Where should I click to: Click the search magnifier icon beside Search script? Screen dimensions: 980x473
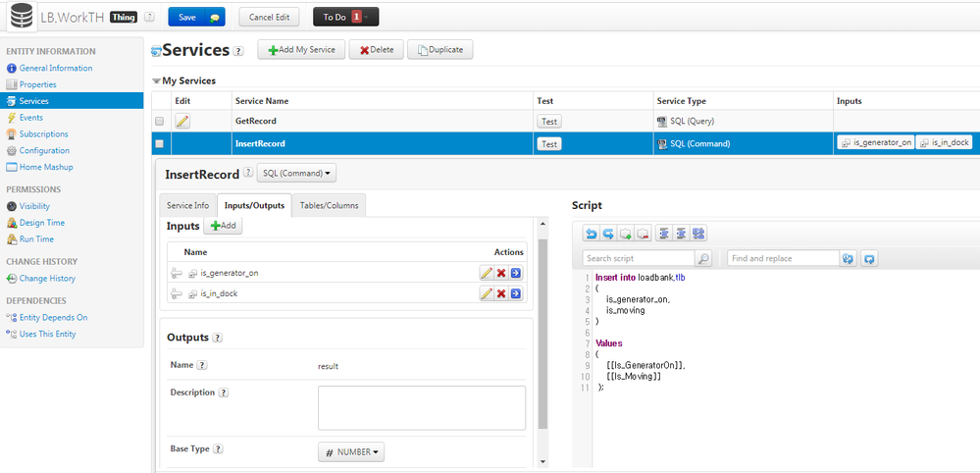click(x=703, y=258)
